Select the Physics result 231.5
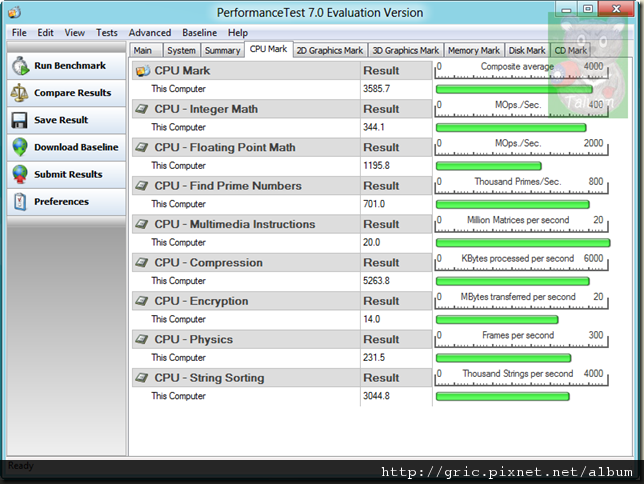 pyautogui.click(x=374, y=357)
